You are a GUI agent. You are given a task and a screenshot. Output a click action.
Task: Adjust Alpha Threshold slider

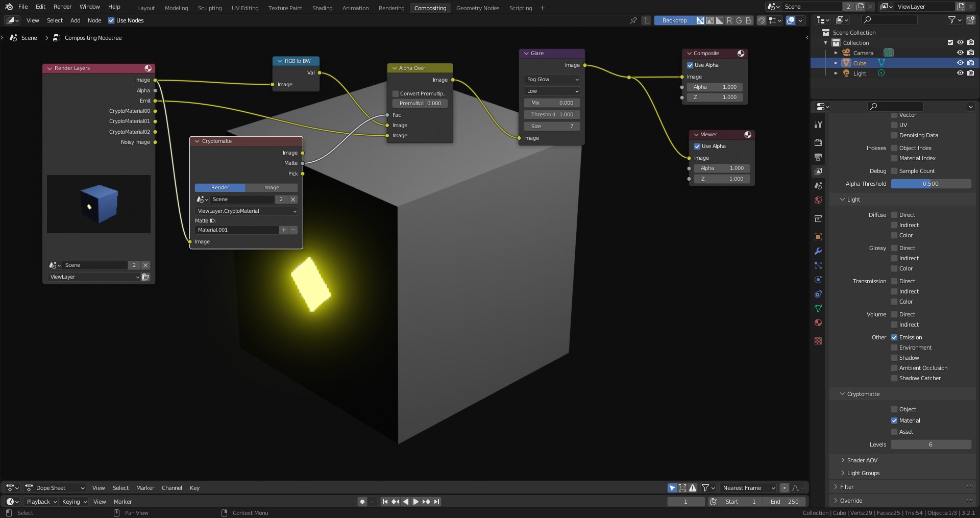pos(931,184)
